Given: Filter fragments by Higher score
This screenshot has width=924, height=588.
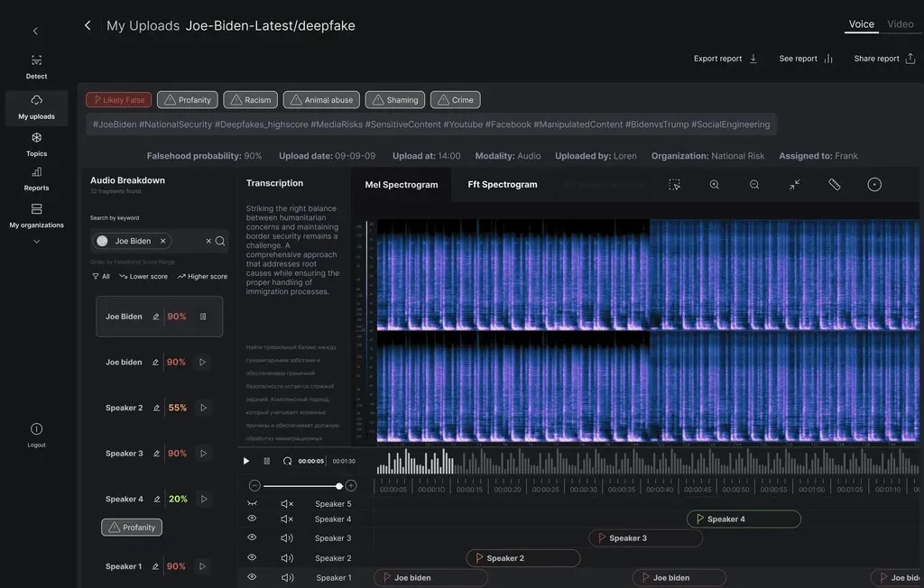Looking at the screenshot, I should [202, 277].
